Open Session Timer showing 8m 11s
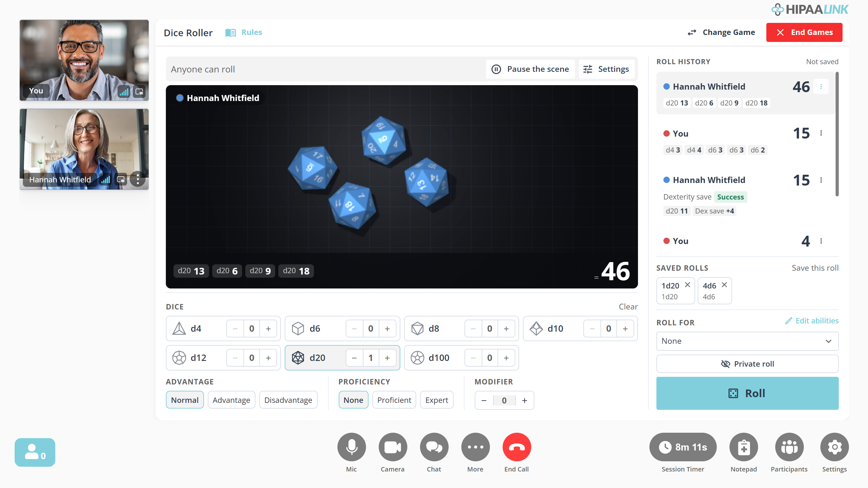Screen dimensions: 868x488 [x=683, y=447]
